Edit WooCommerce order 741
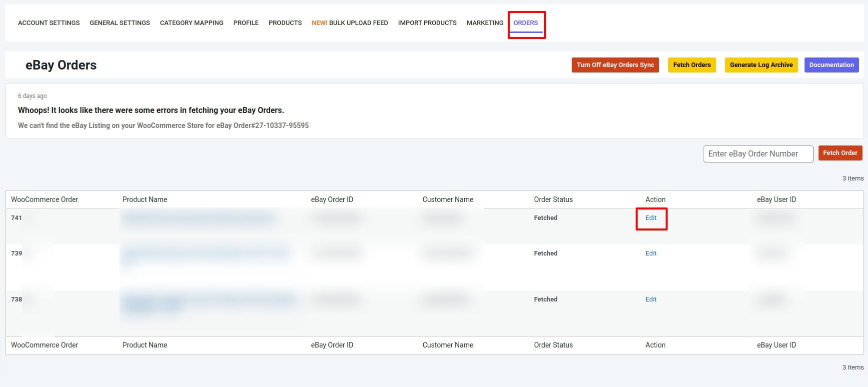 [x=651, y=218]
